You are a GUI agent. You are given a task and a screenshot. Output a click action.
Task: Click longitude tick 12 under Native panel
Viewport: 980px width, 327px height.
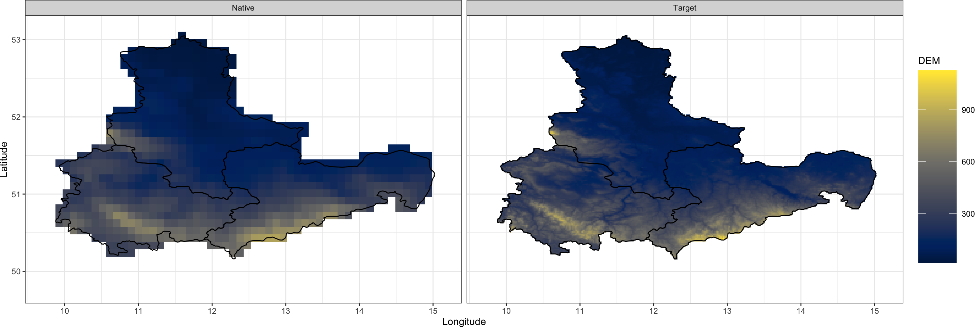(x=212, y=311)
